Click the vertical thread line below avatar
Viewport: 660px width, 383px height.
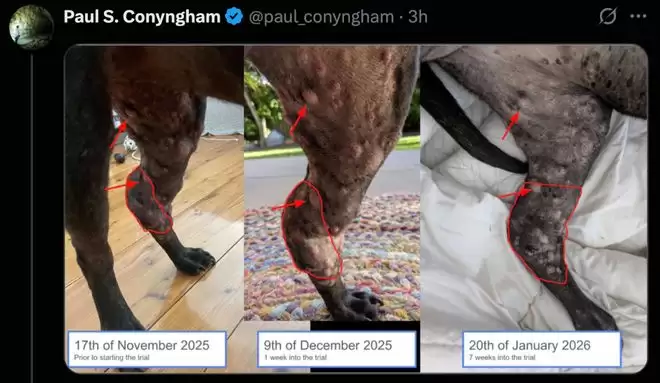tap(32, 217)
